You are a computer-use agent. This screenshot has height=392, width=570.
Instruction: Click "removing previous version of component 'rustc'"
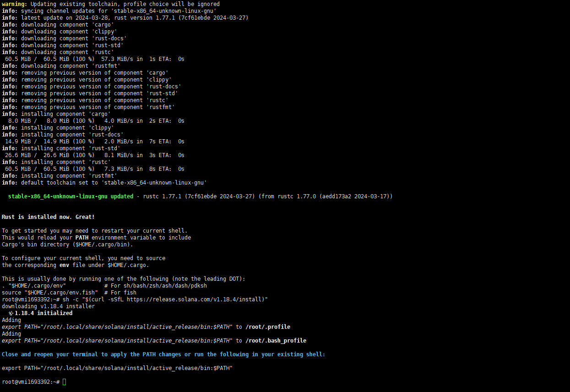point(85,100)
